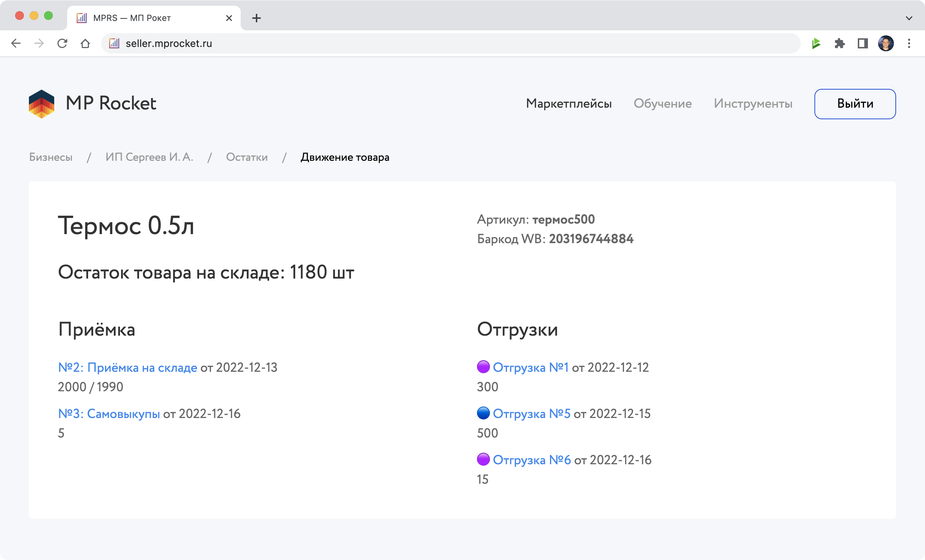Focus the address bar with seller.mprocket.ru
Viewport: 925px width, 560px height.
(x=451, y=44)
